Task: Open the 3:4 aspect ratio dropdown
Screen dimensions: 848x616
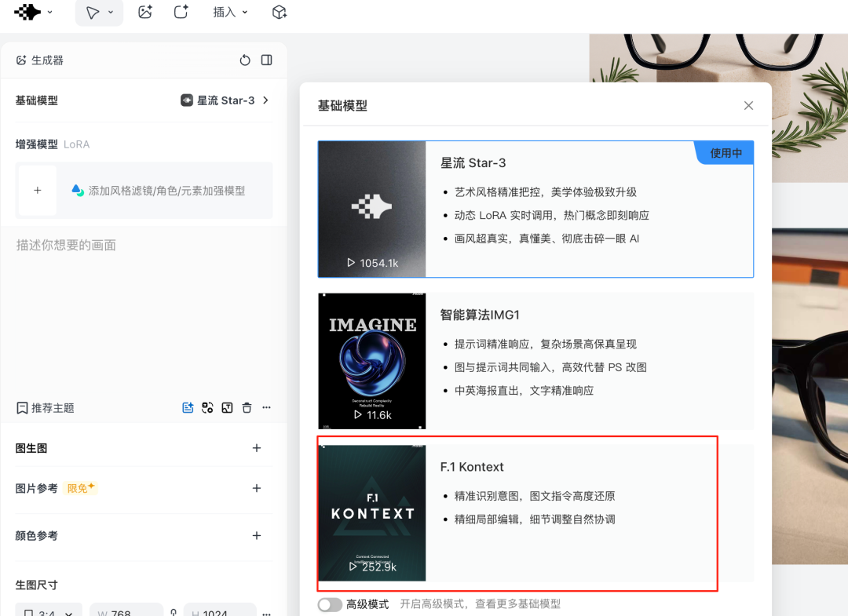Action: (x=49, y=611)
